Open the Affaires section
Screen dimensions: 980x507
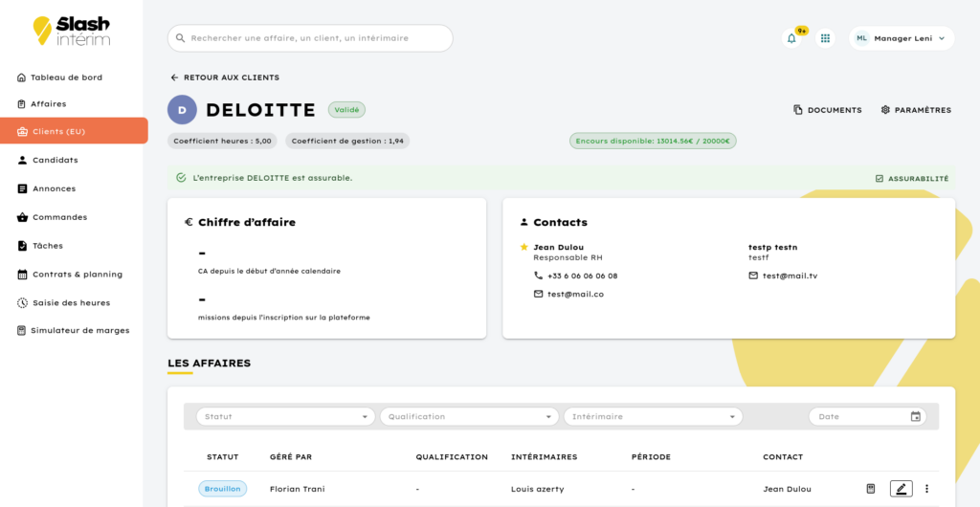click(x=48, y=104)
